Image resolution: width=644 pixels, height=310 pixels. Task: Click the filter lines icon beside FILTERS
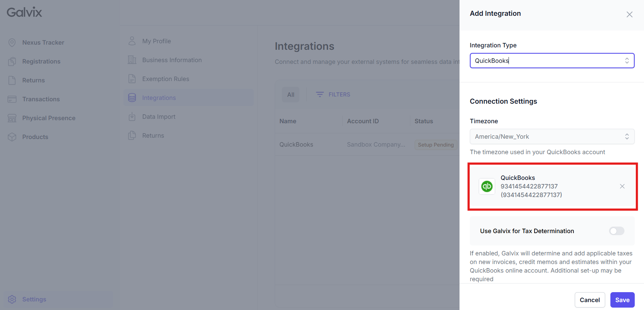pyautogui.click(x=320, y=94)
